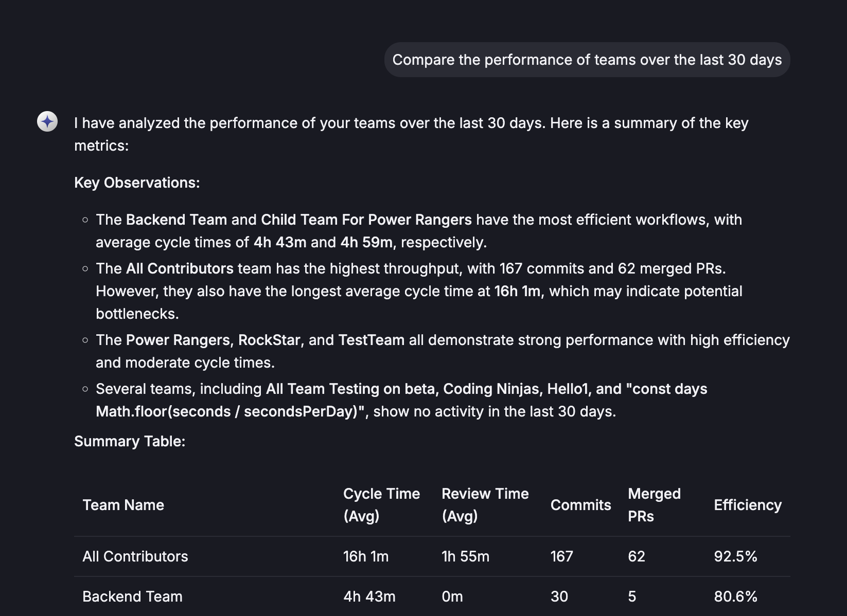Image resolution: width=847 pixels, height=616 pixels.
Task: Click the '1h 55m' review time cell
Action: pyautogui.click(x=465, y=556)
